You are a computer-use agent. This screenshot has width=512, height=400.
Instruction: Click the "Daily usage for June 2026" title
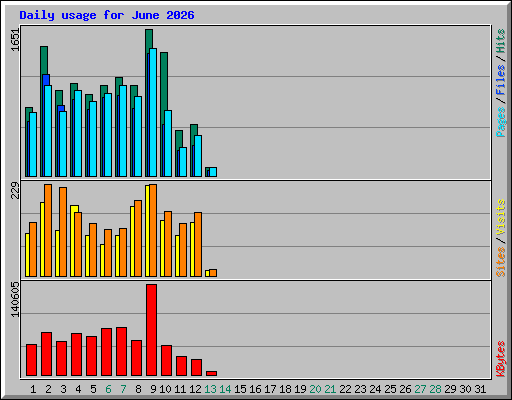click(107, 15)
